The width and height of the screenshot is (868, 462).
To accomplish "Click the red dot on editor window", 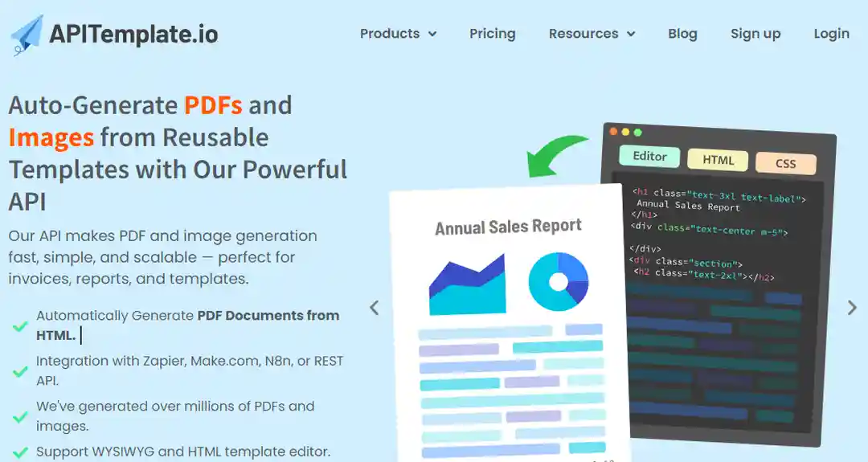I will [x=613, y=131].
